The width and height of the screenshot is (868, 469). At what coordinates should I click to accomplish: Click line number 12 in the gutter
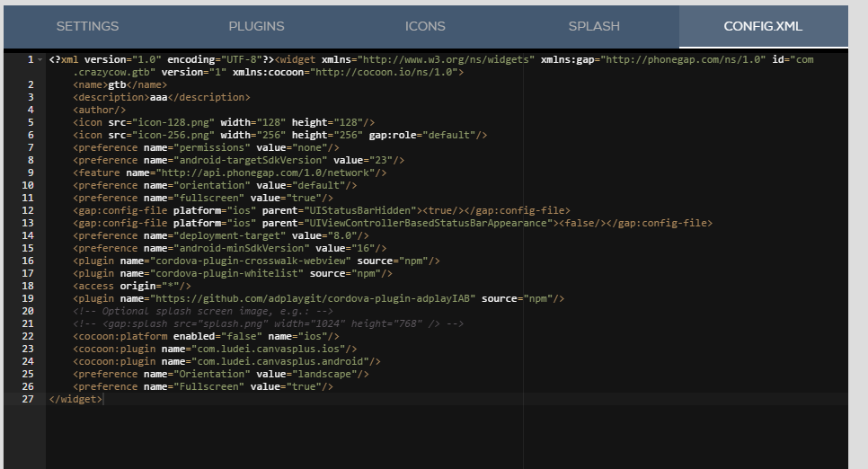tap(28, 210)
